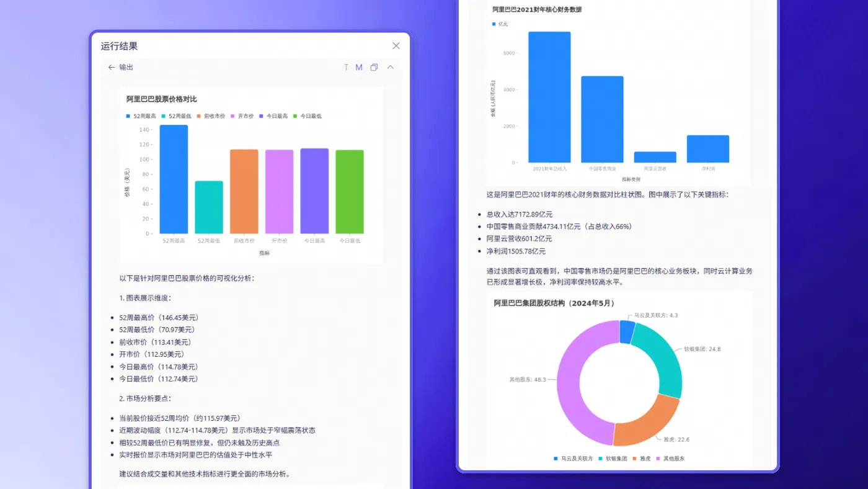The image size is (868, 489).
Task: Select the pink 开市价 bar
Action: point(280,192)
